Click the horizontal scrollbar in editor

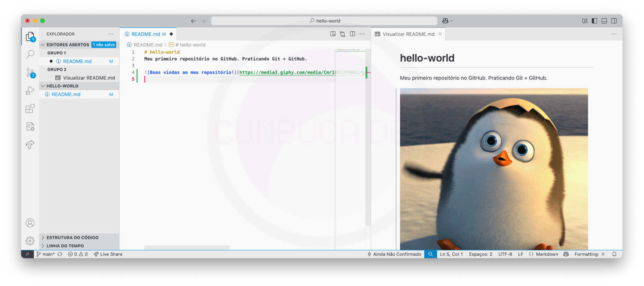[x=187, y=248]
